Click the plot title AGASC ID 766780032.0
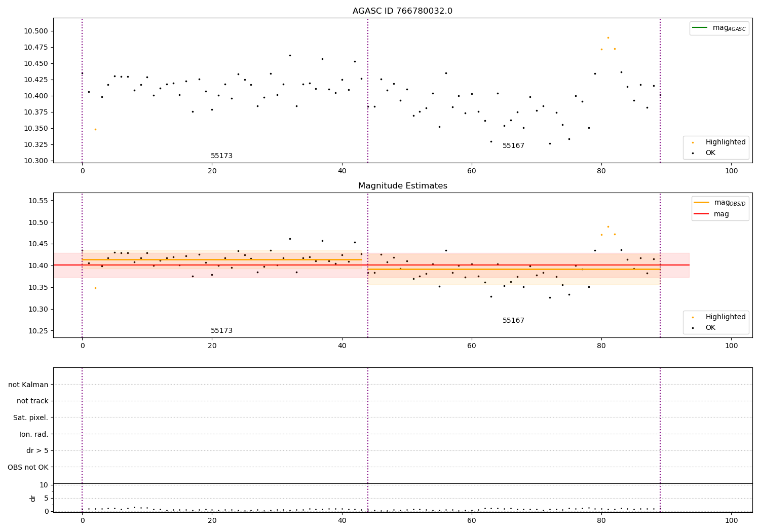The width and height of the screenshot is (760, 532). click(x=402, y=11)
